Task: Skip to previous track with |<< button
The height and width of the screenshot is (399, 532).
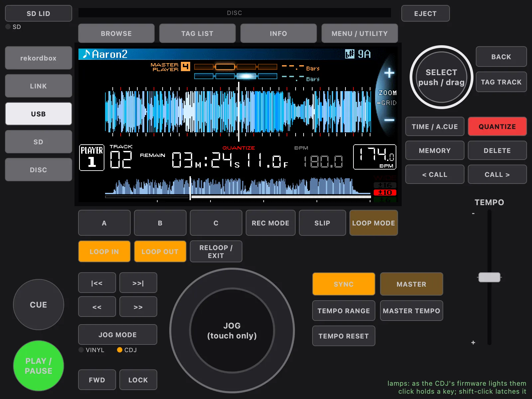Action: coord(97,283)
